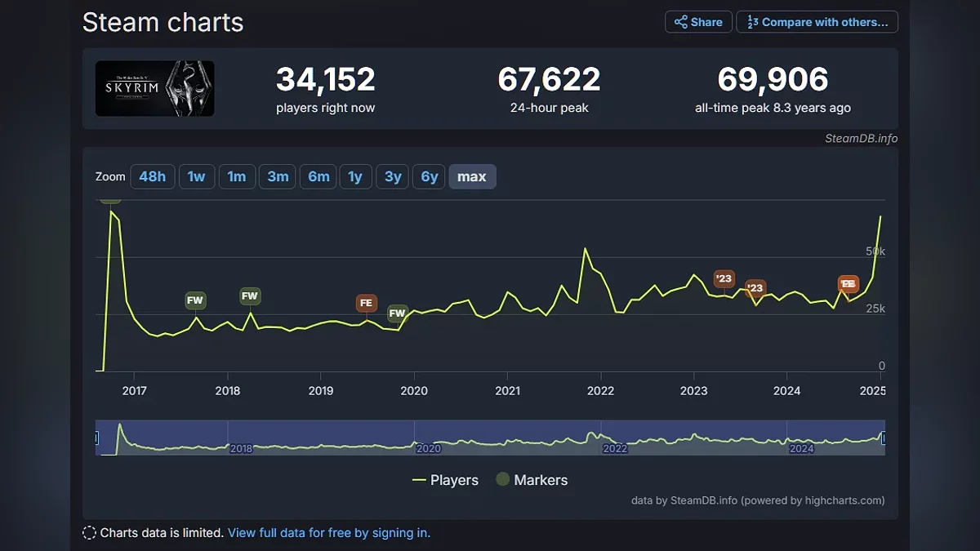Toggle the Players series in the legend
The image size is (980, 551).
446,480
